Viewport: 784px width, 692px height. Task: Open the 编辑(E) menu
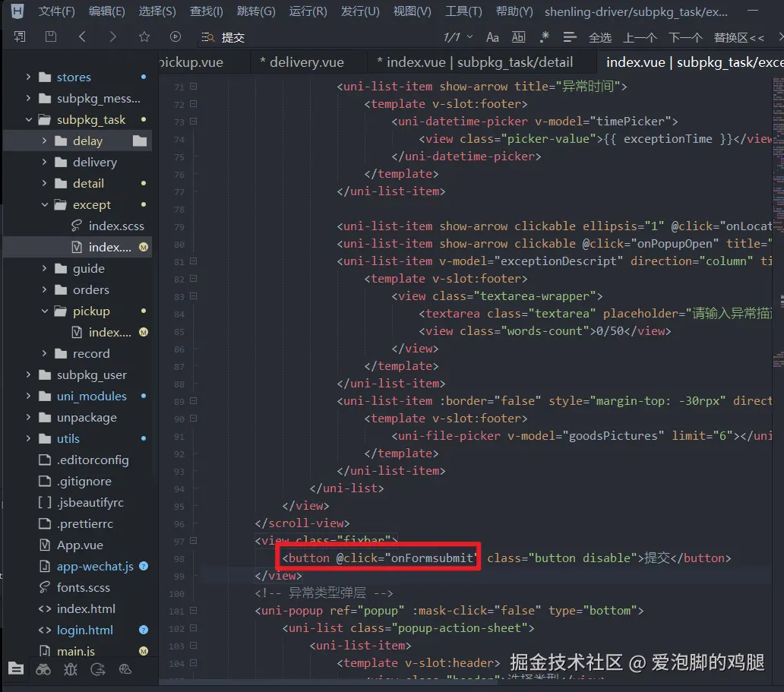coord(106,11)
